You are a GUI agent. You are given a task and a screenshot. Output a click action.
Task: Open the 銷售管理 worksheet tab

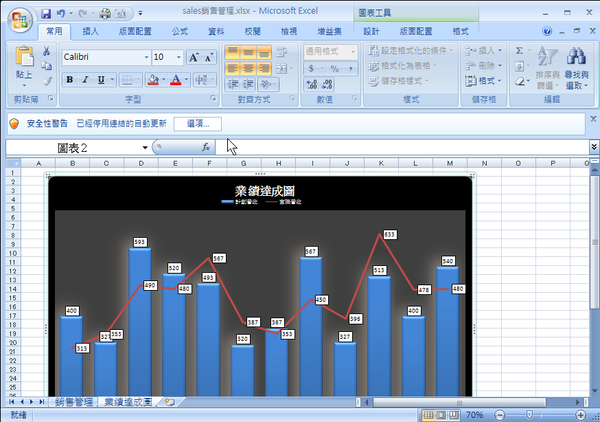(x=74, y=402)
